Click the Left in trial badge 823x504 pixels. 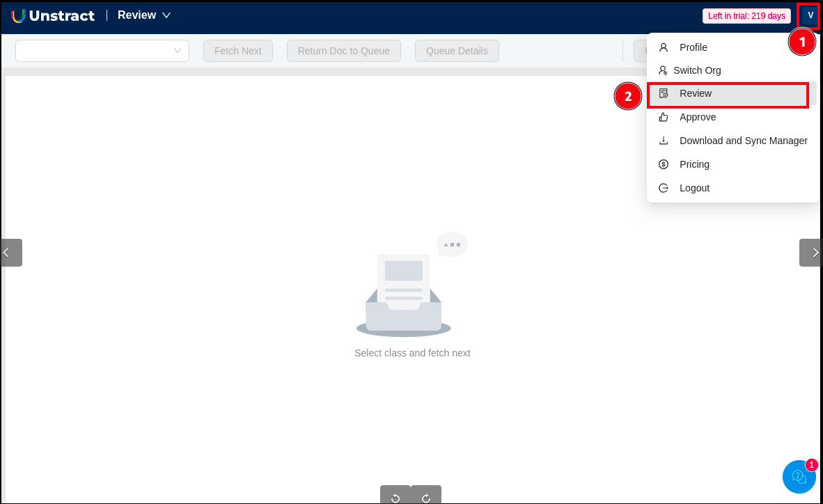[746, 16]
